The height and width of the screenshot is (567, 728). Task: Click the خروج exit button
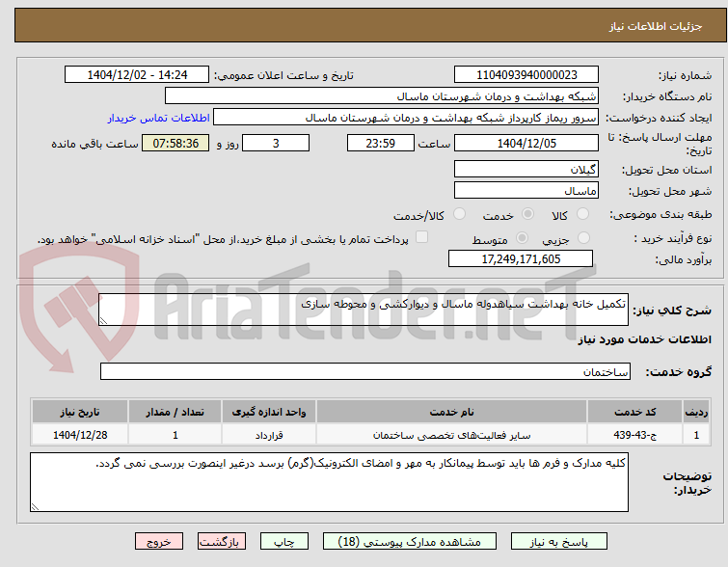click(x=159, y=542)
